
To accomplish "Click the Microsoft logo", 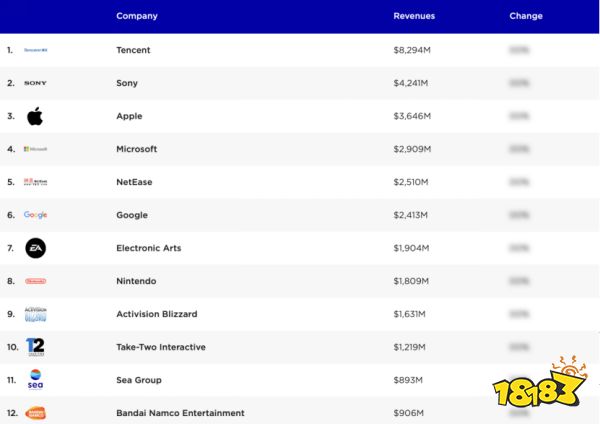I will pos(35,149).
